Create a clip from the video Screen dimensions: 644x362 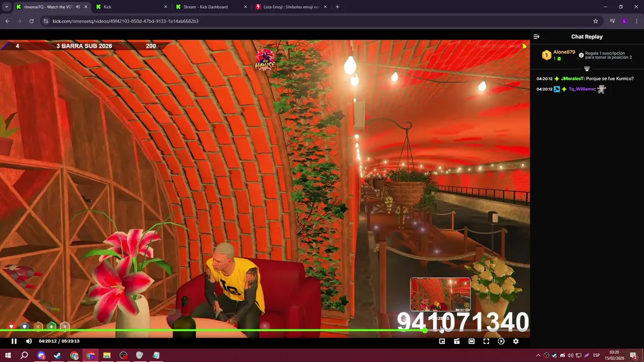[x=457, y=341]
